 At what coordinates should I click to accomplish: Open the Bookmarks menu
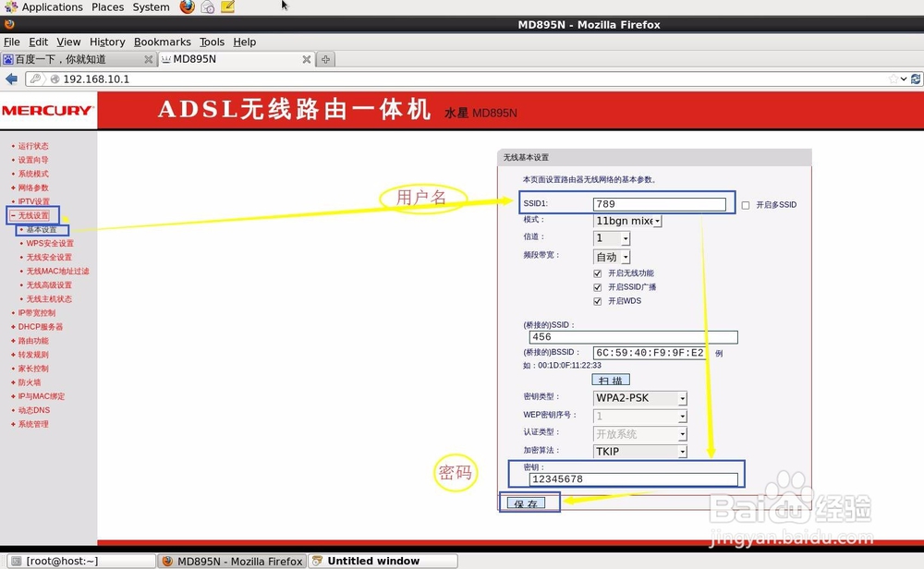tap(162, 42)
